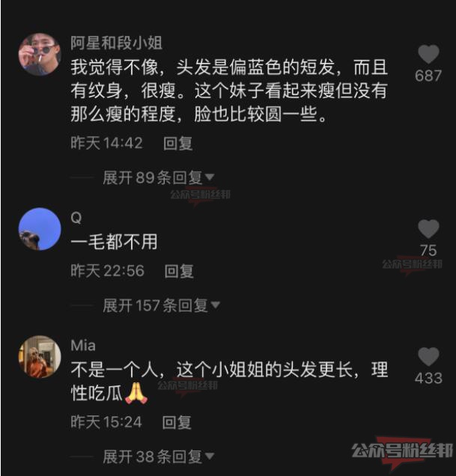The image size is (456, 476).
Task: Open Mia's profile avatar
Action: [x=40, y=357]
